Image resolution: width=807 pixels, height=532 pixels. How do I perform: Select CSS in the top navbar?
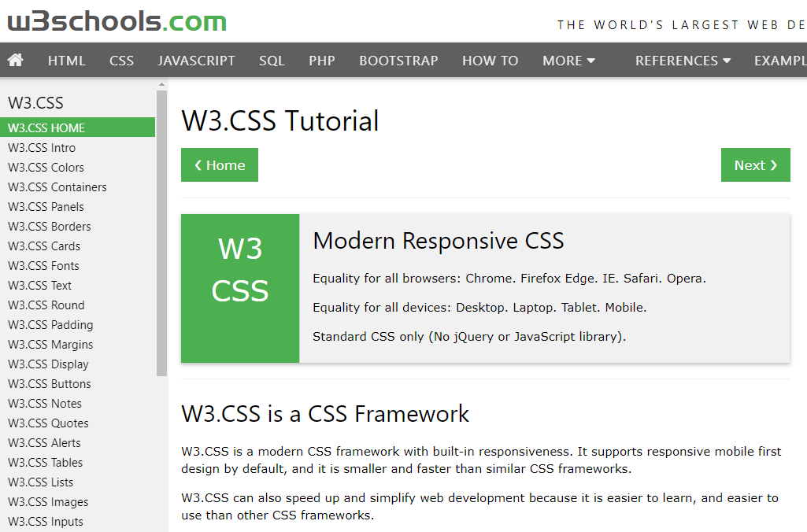tap(121, 61)
